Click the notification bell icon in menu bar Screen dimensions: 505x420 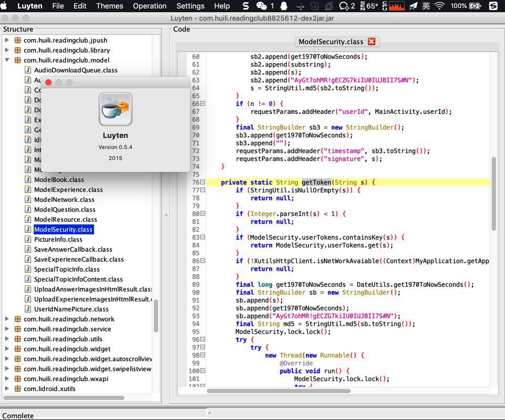click(x=284, y=6)
